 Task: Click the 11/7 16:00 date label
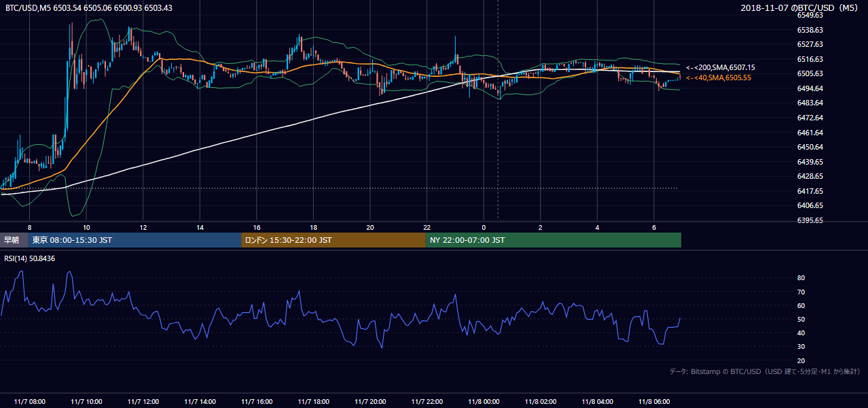(257, 401)
